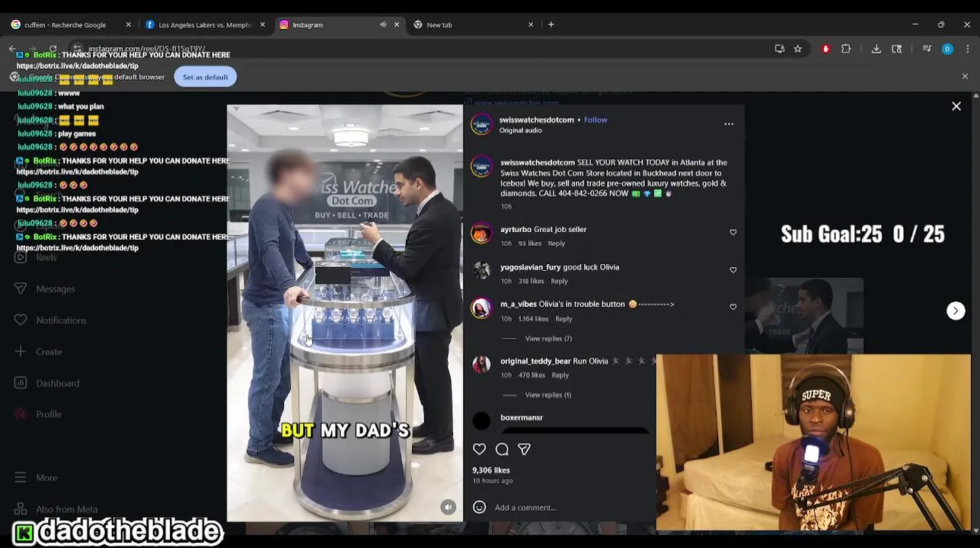Dismiss the default browser infobar

tap(965, 77)
